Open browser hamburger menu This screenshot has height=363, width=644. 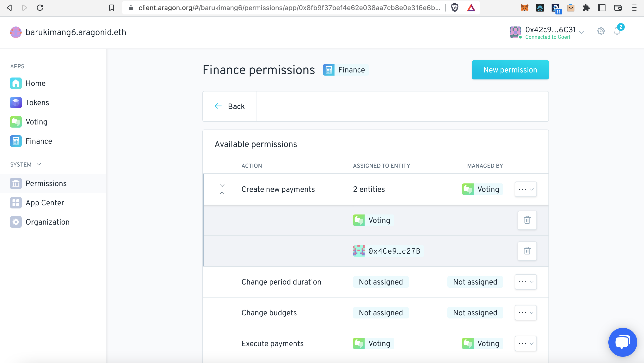point(634,8)
